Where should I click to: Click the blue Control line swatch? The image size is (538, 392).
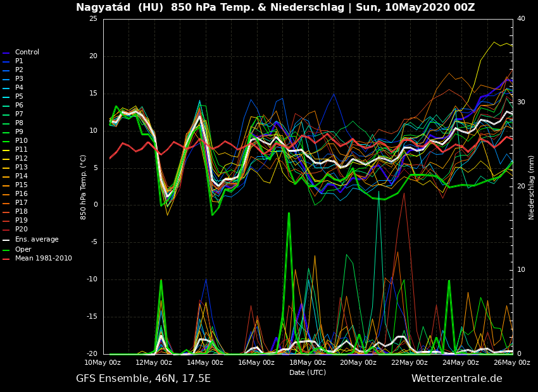[x=6, y=53]
